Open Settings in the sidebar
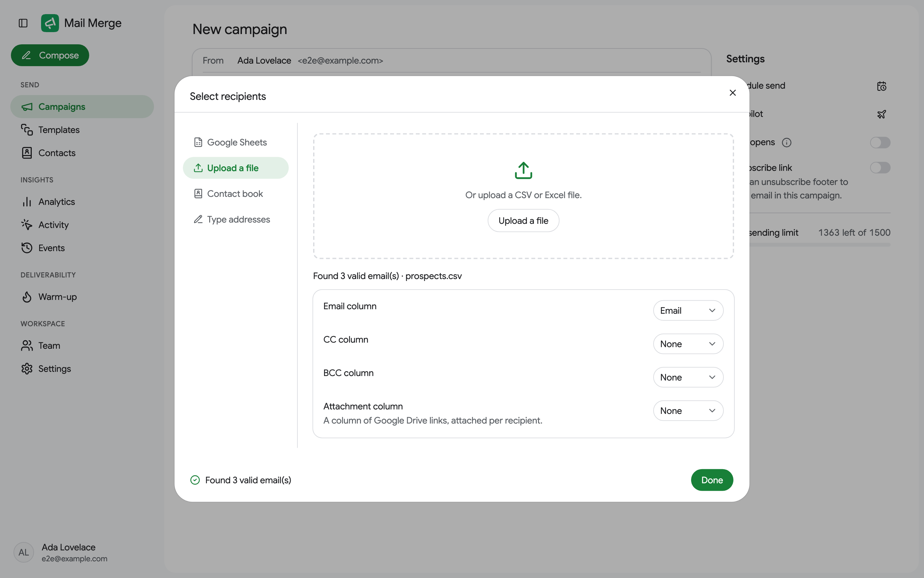This screenshot has width=924, height=578. (x=82, y=369)
